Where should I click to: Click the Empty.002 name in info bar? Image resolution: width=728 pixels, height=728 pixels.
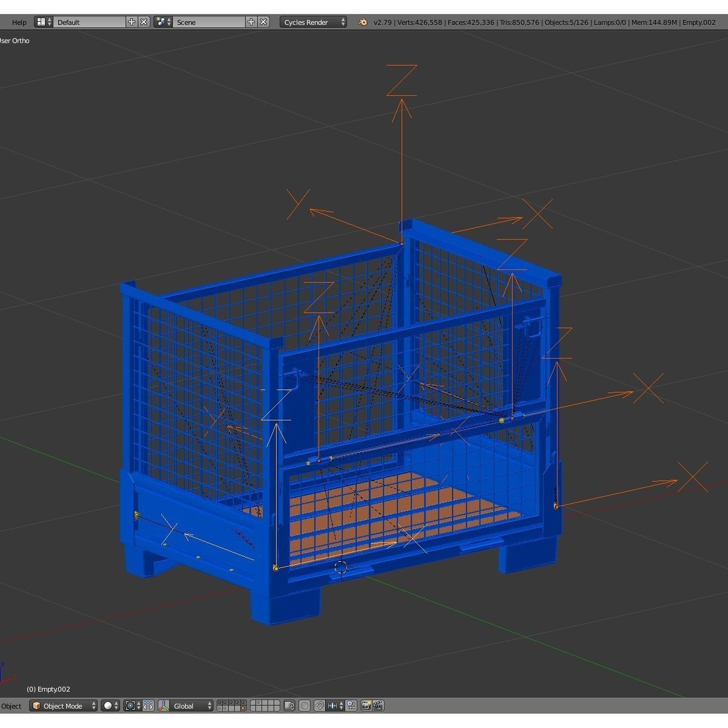coord(699,22)
